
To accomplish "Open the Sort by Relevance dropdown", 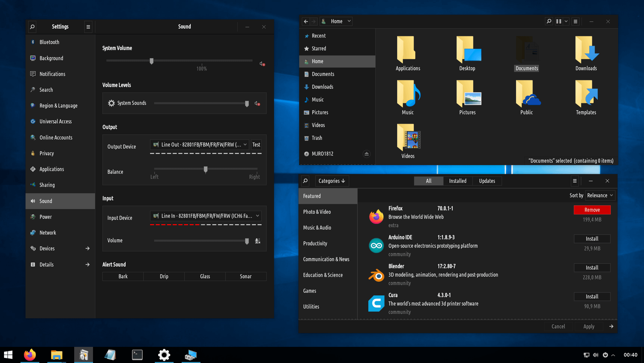I will (x=600, y=195).
